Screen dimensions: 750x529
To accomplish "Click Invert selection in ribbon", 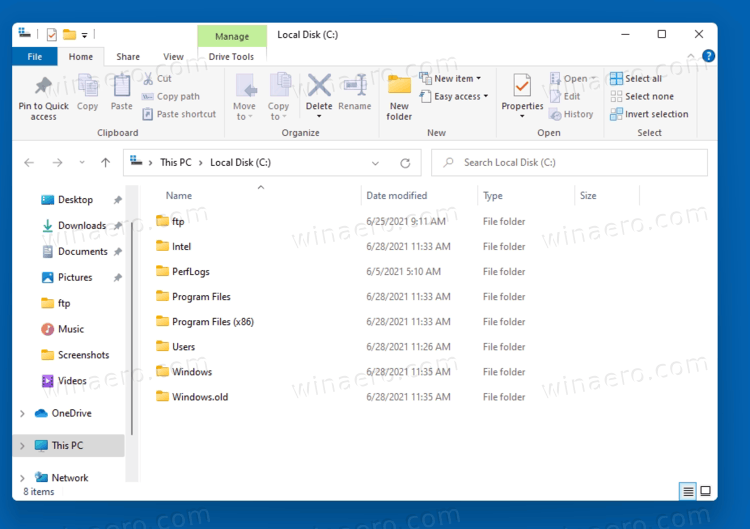I will (x=649, y=114).
